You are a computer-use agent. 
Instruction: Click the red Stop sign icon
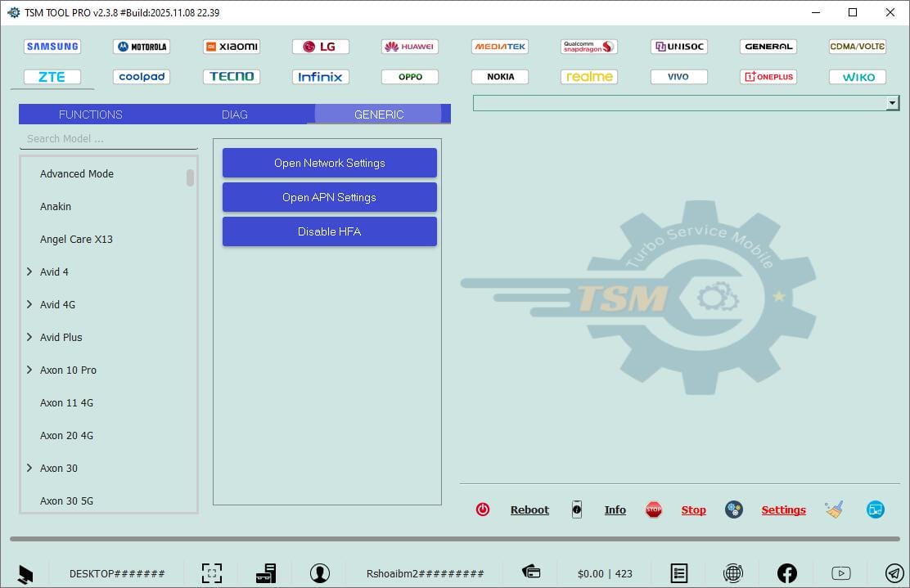coord(654,509)
